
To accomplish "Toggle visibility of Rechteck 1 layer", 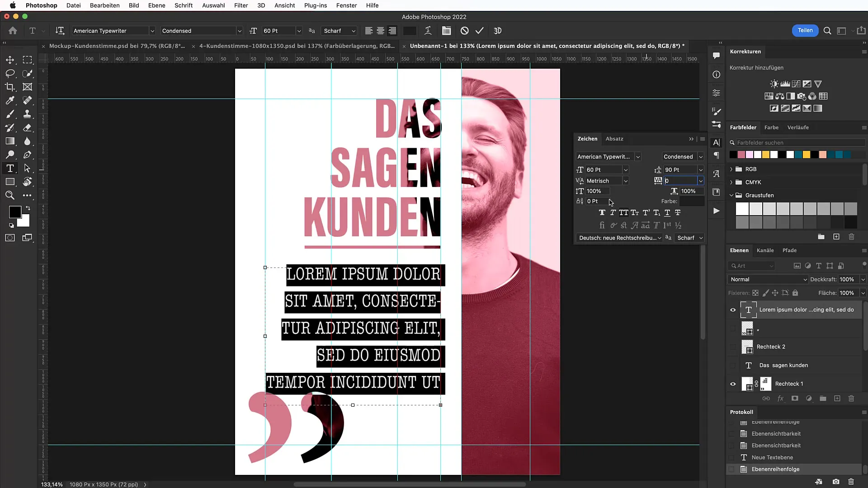I will pos(733,384).
